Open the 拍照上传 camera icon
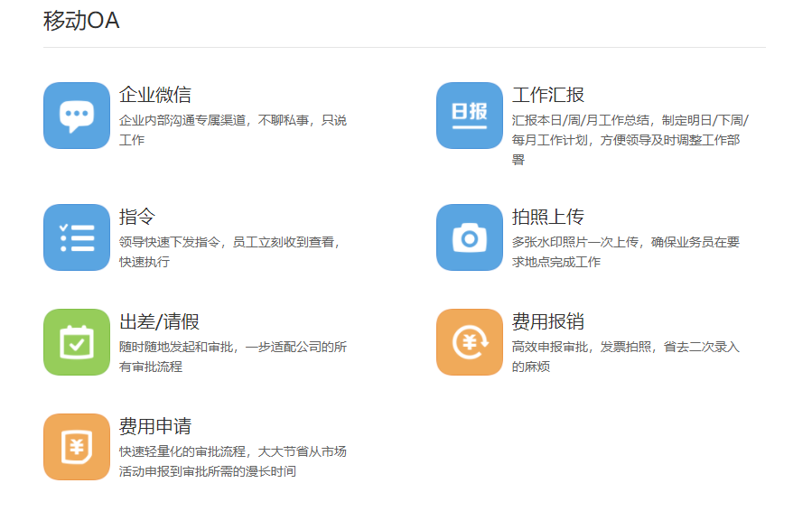 [x=470, y=237]
